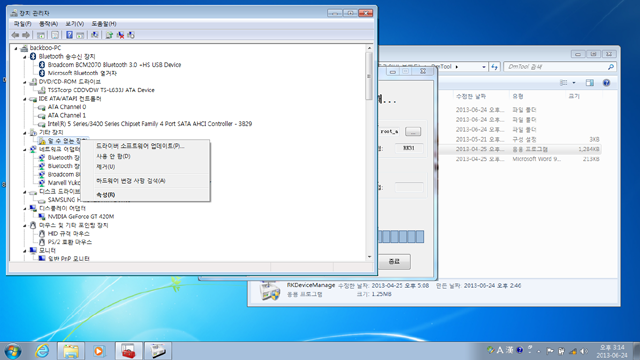Open the Explorer address bar dropdown arrow

[484, 67]
